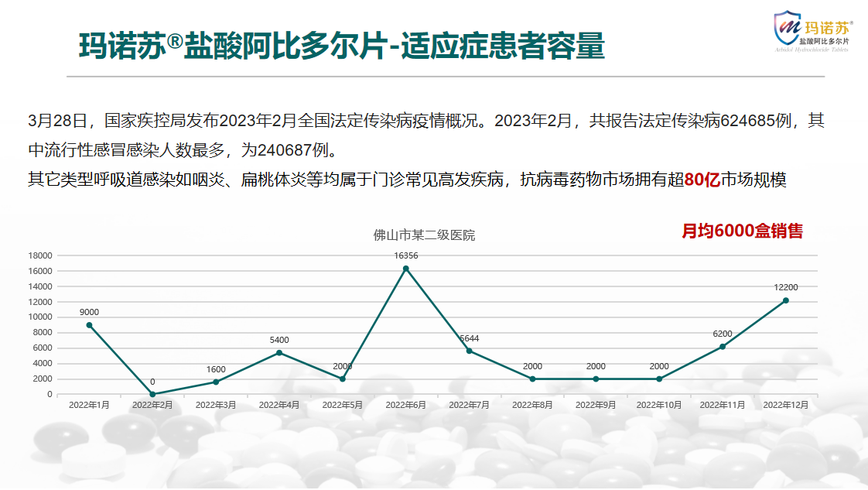Viewport: 868px width, 490px height.
Task: Click the chart title 佛山市某二级医院
Action: point(424,235)
